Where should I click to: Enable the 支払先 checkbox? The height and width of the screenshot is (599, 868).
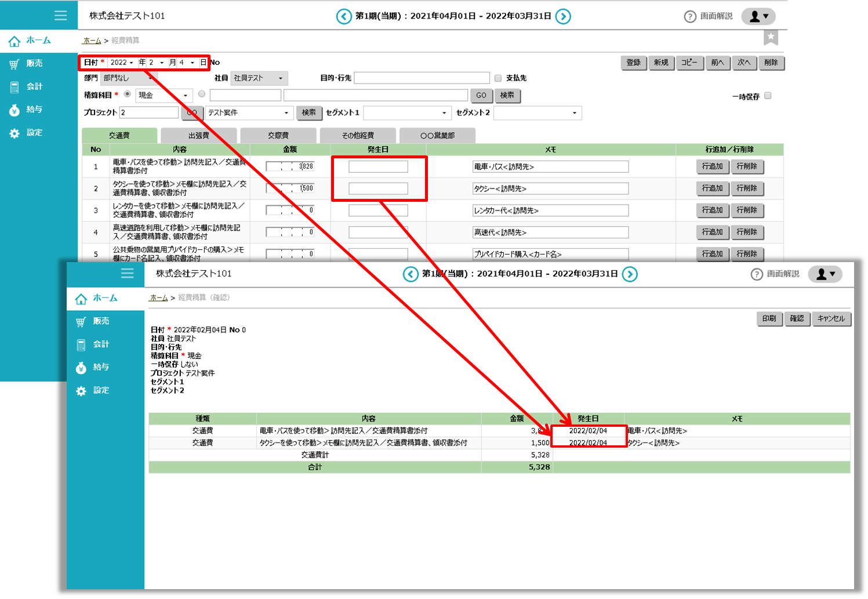(498, 78)
